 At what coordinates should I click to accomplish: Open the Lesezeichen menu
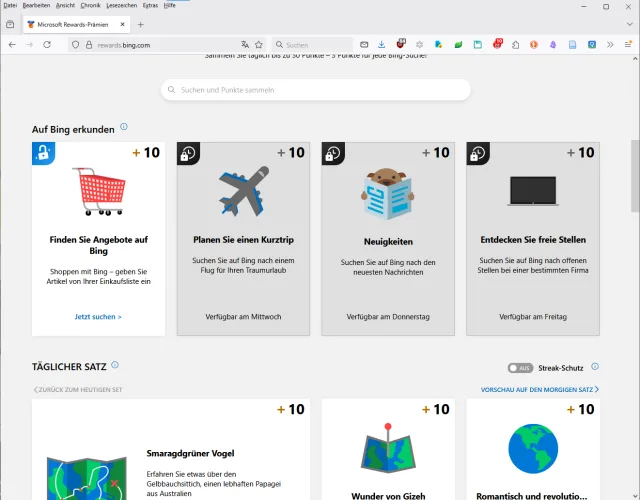122,5
